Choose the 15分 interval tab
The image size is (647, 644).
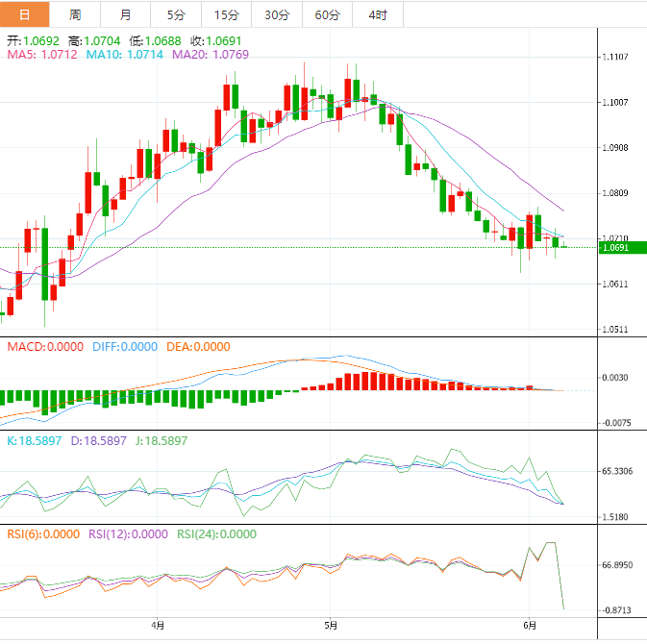(227, 14)
